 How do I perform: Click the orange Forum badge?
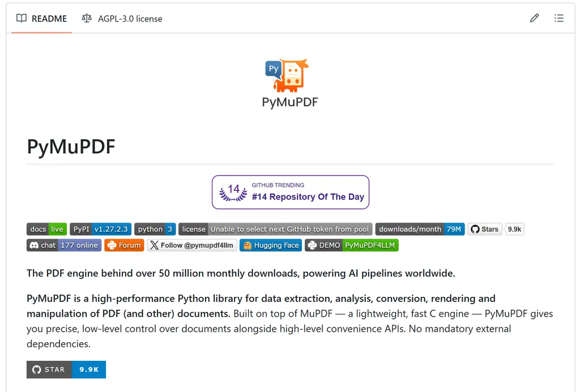point(124,245)
